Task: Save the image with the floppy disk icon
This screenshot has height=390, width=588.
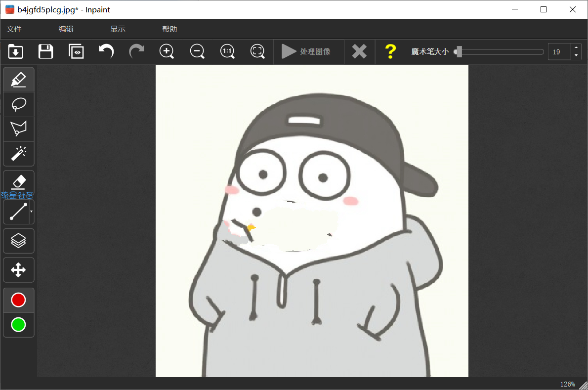Action: pyautogui.click(x=46, y=51)
